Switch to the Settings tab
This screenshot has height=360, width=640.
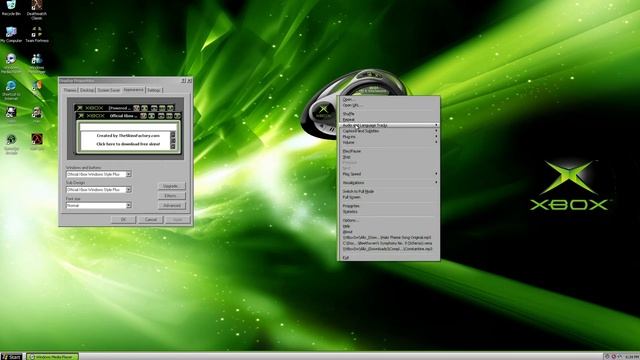[x=154, y=90]
